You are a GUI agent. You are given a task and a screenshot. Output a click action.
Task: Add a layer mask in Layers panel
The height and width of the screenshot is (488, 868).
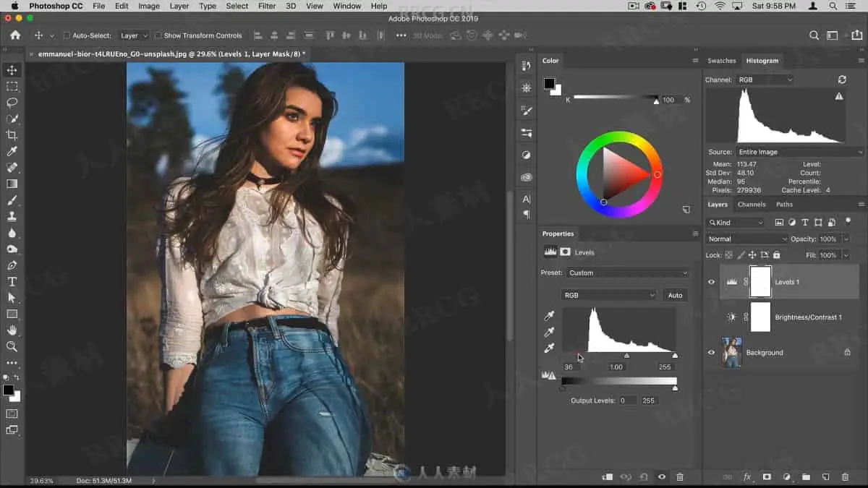(767, 477)
